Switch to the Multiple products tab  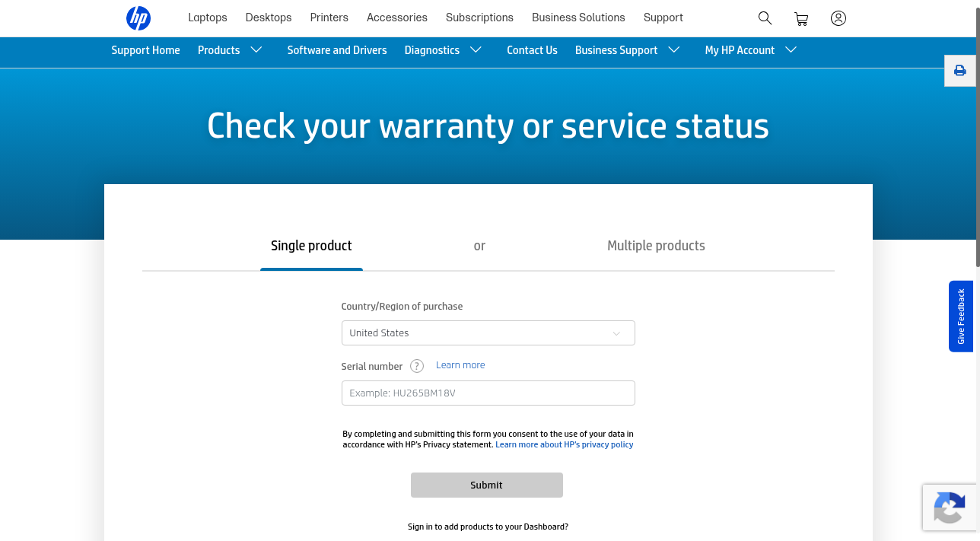coord(656,246)
